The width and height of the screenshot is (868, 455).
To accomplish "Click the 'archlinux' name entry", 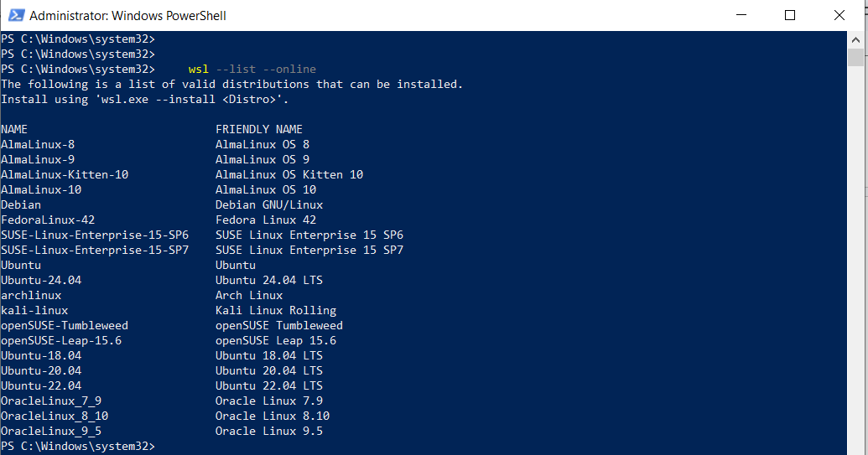I will pos(31,295).
